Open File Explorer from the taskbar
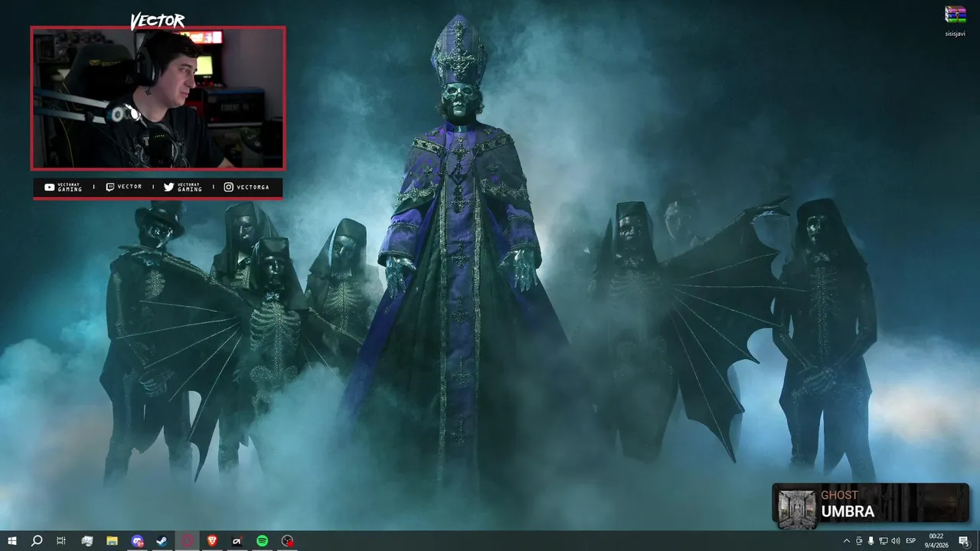 pos(112,541)
